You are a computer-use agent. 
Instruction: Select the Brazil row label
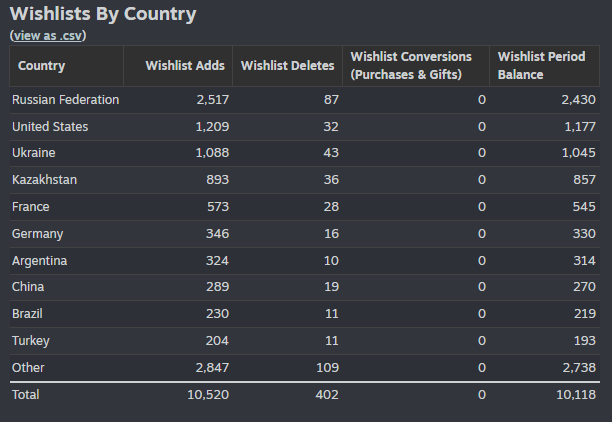[27, 314]
